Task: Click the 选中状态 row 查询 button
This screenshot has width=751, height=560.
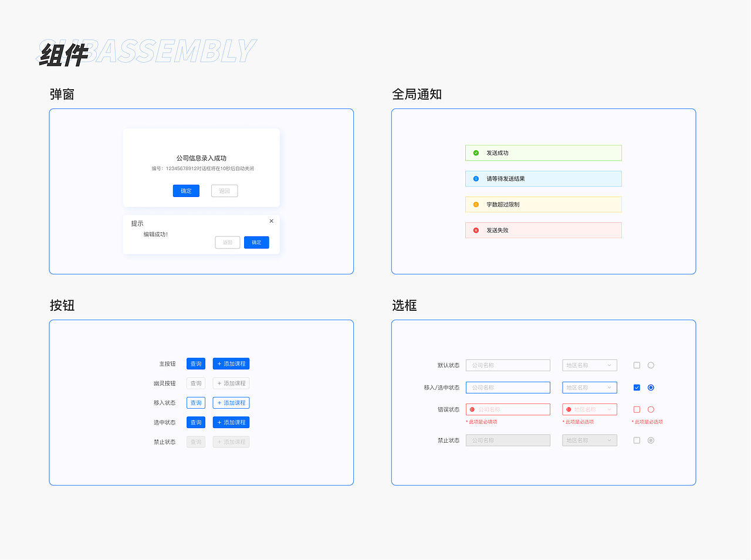Action: click(x=196, y=423)
